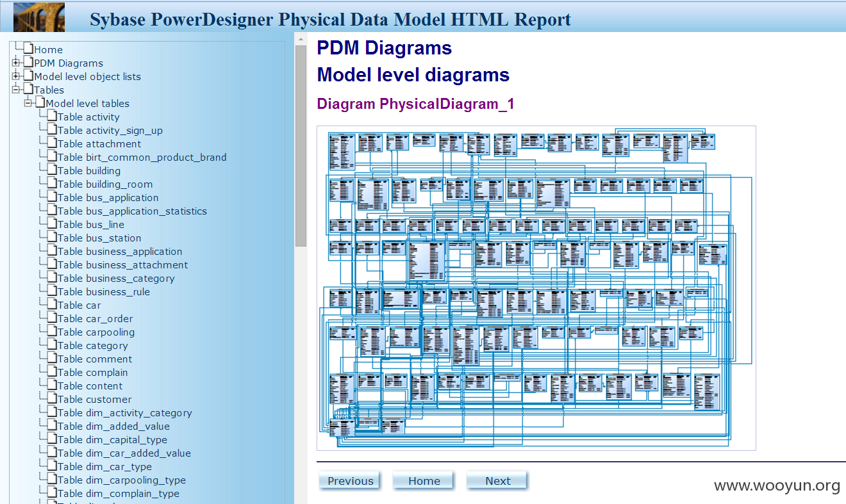Click page icon beside Model level tables
The image size is (846, 504).
[40, 102]
